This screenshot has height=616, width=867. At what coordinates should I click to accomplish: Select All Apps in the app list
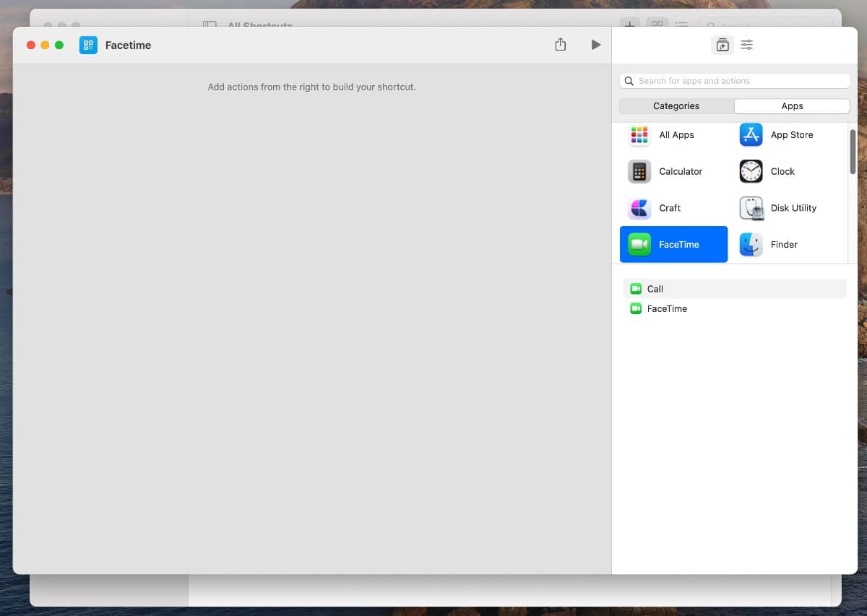pos(673,135)
